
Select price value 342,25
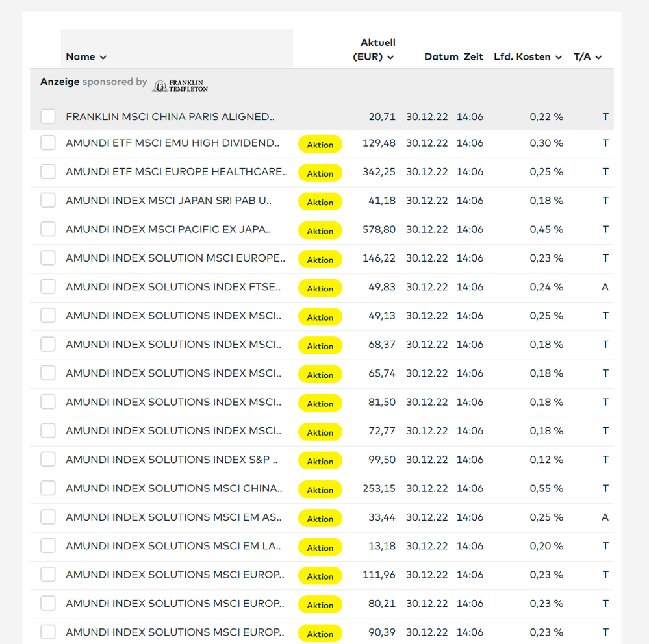click(x=379, y=171)
